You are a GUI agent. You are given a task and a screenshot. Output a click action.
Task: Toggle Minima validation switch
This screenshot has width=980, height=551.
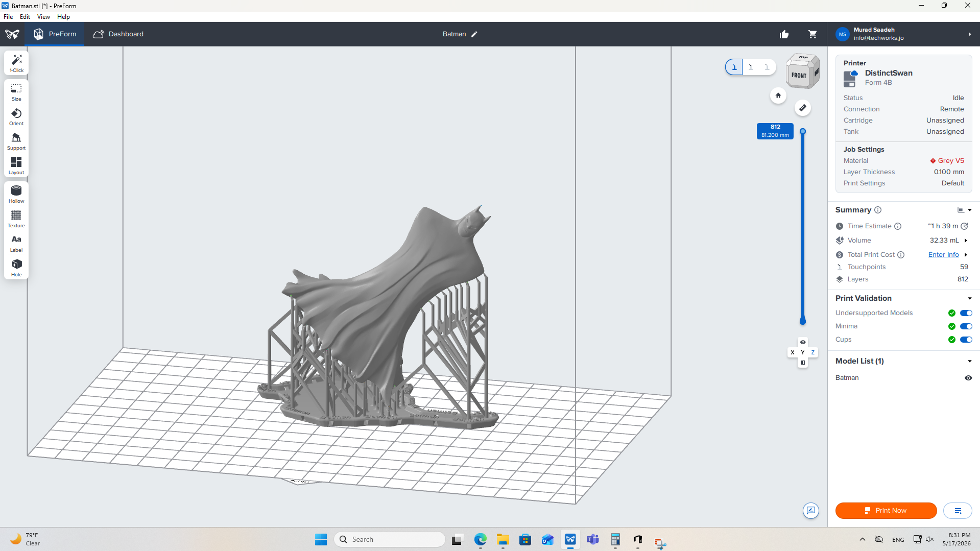(966, 326)
